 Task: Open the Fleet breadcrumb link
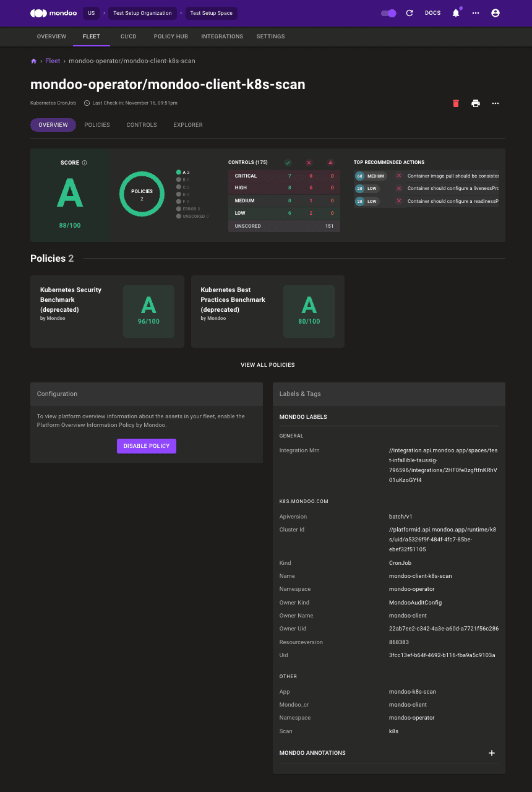[53, 61]
